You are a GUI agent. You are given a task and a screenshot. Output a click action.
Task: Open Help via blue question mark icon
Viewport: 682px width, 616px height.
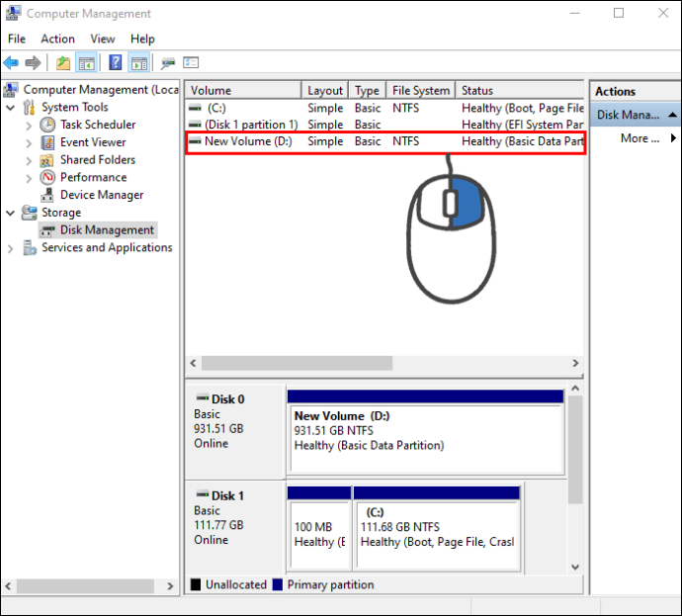pos(116,62)
